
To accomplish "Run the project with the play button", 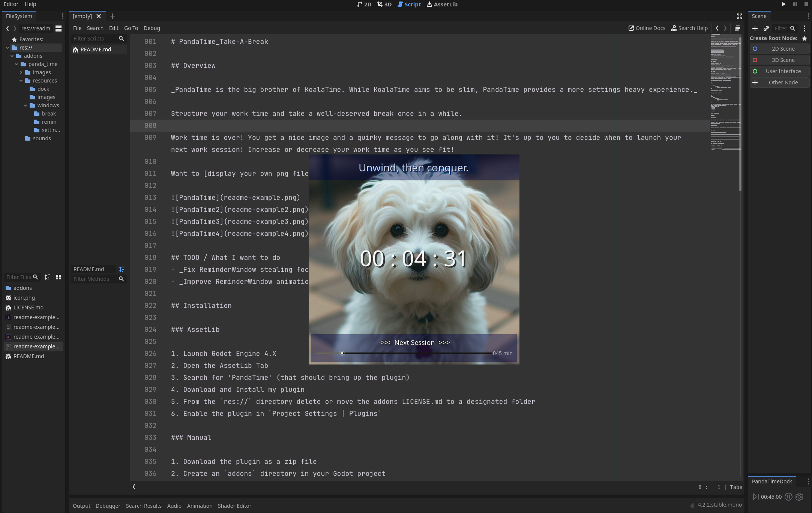I will [x=783, y=4].
